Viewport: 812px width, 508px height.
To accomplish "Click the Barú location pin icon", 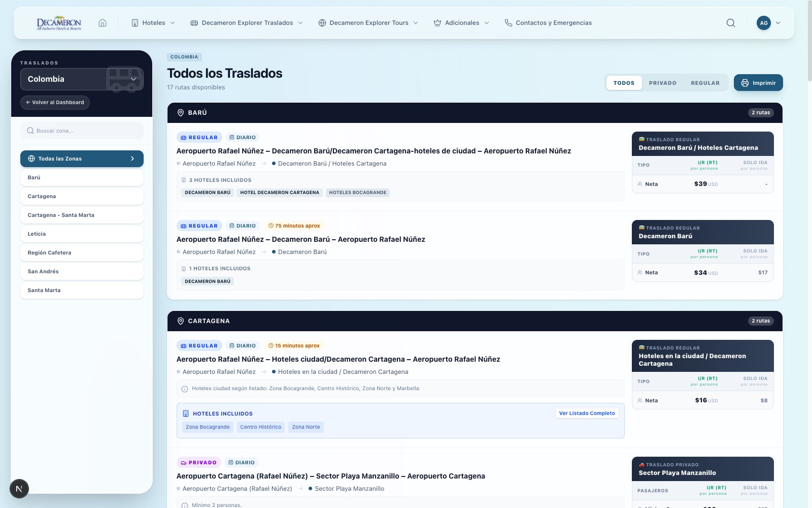I will coord(180,113).
